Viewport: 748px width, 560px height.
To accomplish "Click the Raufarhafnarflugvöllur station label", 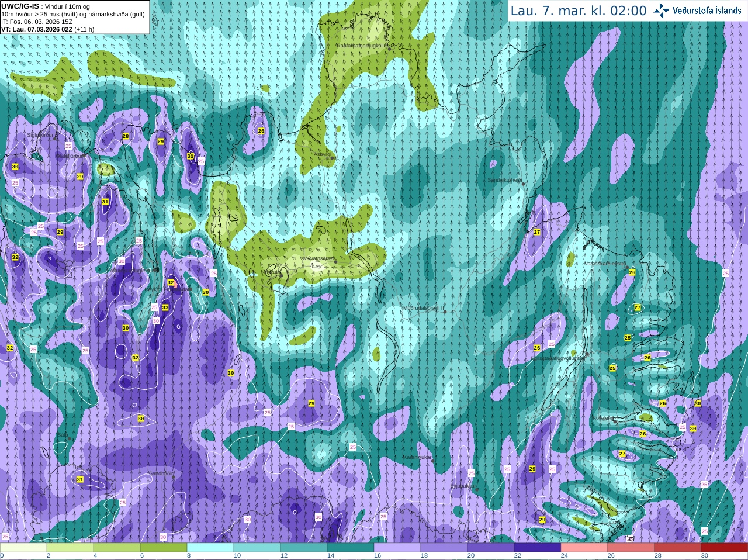I will click(362, 46).
